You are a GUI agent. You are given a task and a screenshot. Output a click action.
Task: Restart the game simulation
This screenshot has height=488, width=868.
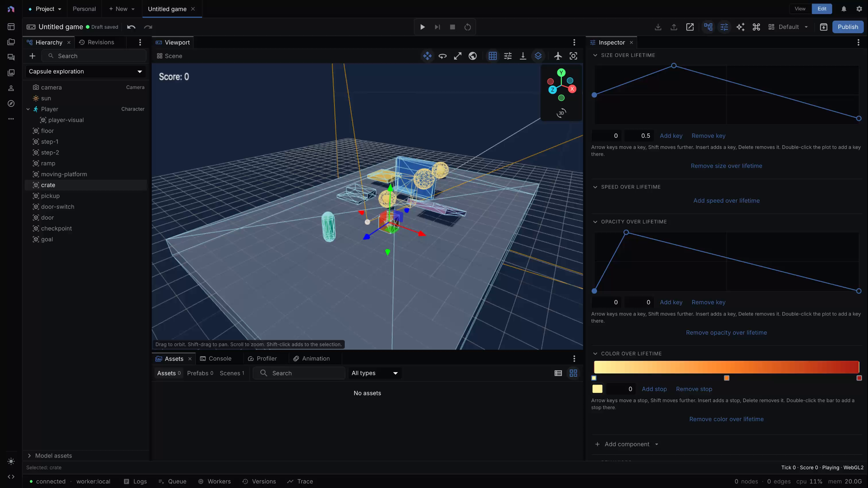[x=468, y=27]
